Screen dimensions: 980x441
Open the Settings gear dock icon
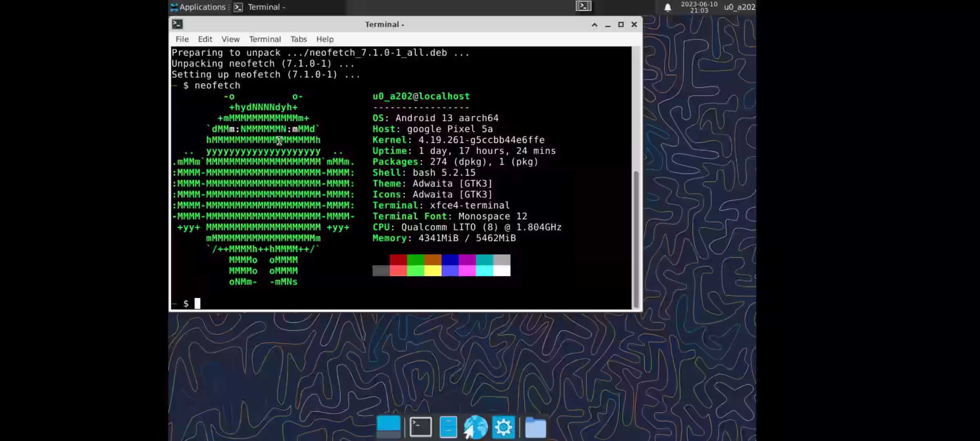pyautogui.click(x=503, y=427)
